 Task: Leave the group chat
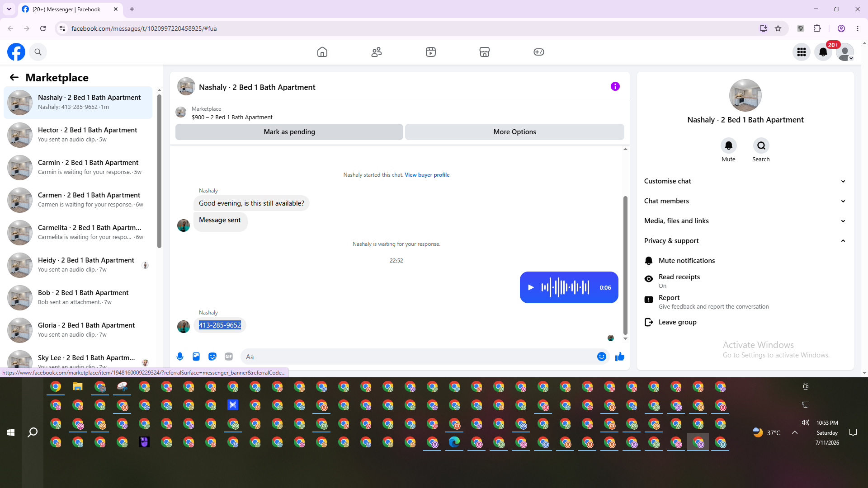[x=745, y=322]
